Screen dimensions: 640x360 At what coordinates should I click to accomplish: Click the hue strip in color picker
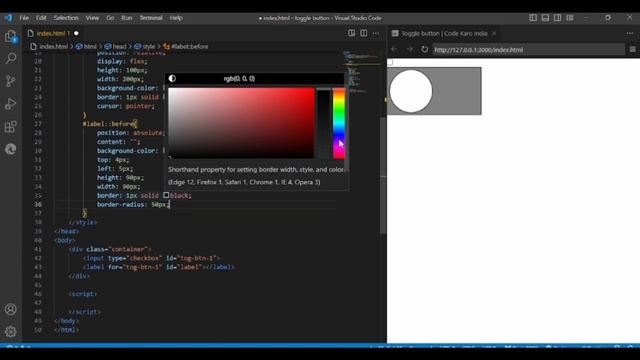339,123
